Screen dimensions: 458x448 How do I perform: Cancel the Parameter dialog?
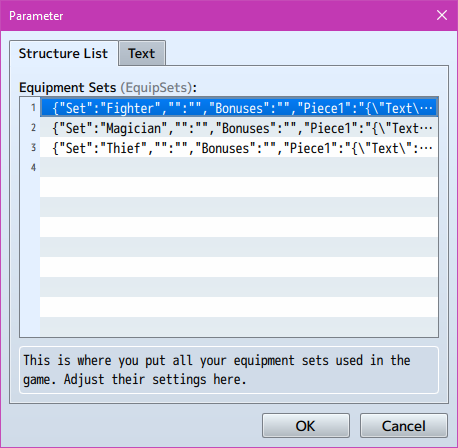tap(404, 426)
